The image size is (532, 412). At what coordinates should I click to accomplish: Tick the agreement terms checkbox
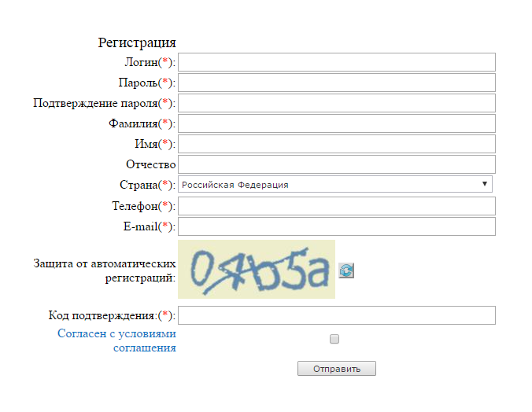coord(334,339)
